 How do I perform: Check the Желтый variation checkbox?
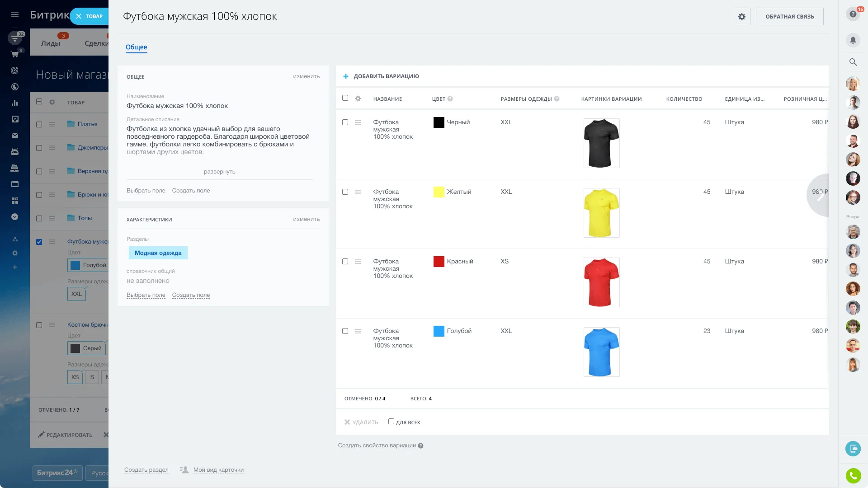[345, 192]
